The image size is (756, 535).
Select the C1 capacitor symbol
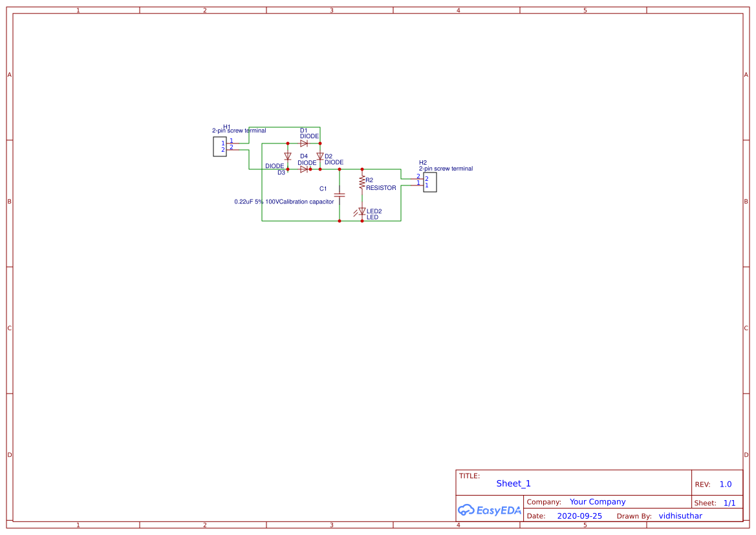(340, 194)
